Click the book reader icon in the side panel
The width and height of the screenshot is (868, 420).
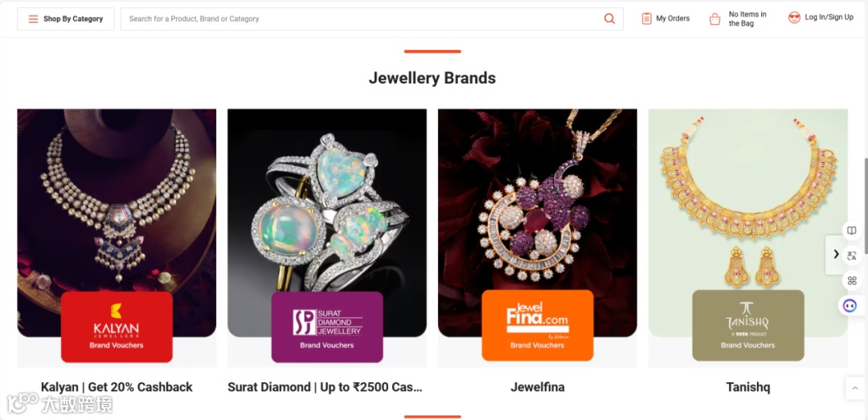coord(851,230)
